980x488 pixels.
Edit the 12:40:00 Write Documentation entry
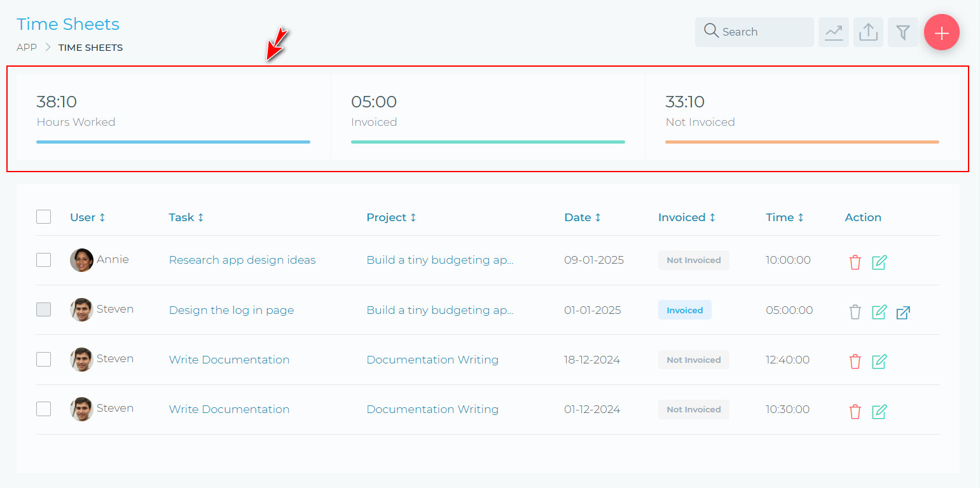879,362
